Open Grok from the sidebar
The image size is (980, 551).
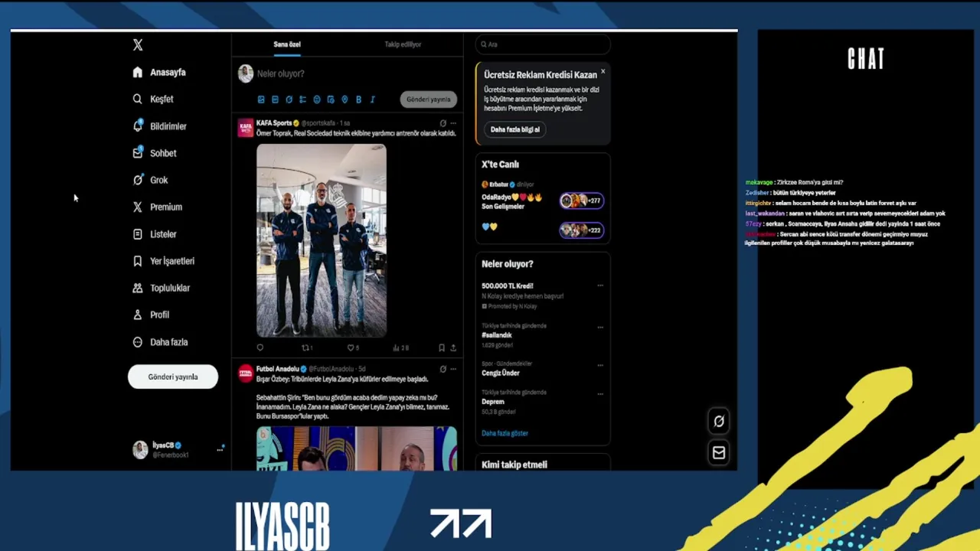click(x=150, y=180)
